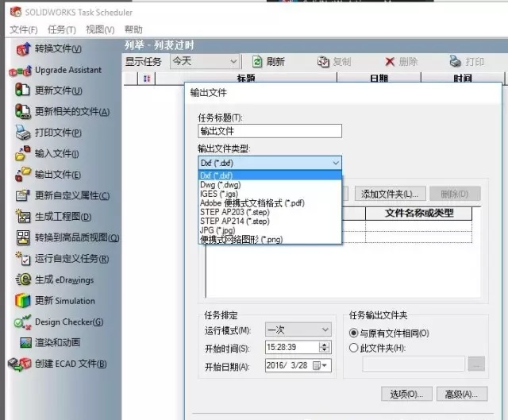Image resolution: width=508 pixels, height=420 pixels.
Task: Click the Title (标题) column header
Action: 246,79
